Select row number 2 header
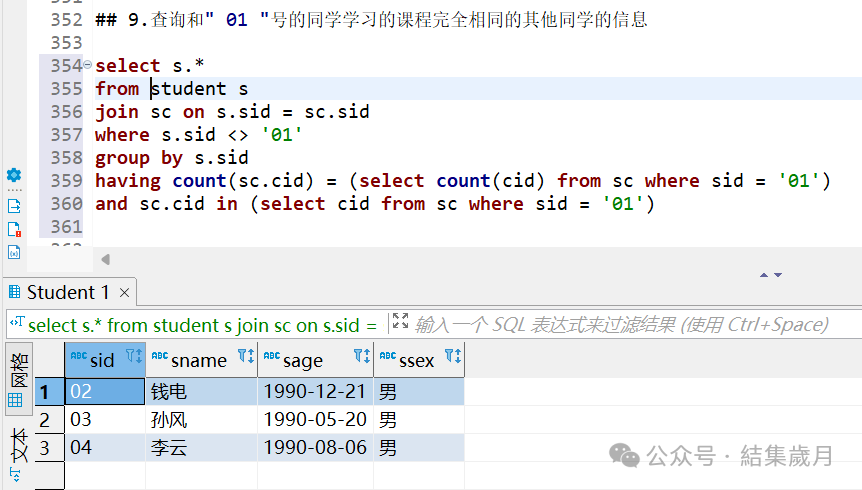The height and width of the screenshot is (490, 862). click(x=49, y=420)
